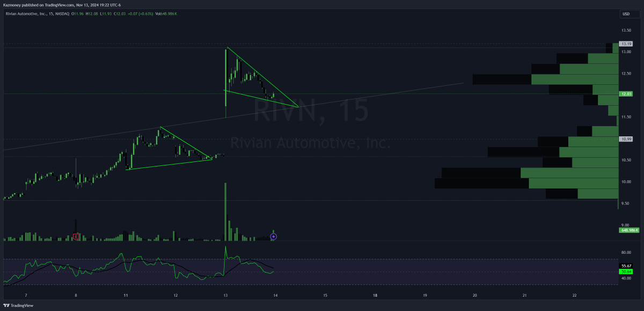This screenshot has height=311, width=644.
Task: Click the NASDAQ exchange label
Action: (62, 13)
